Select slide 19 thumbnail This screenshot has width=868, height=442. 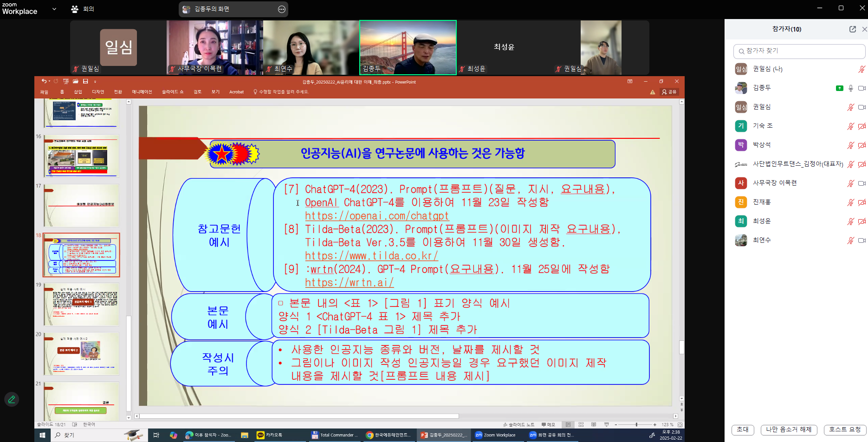pyautogui.click(x=82, y=304)
